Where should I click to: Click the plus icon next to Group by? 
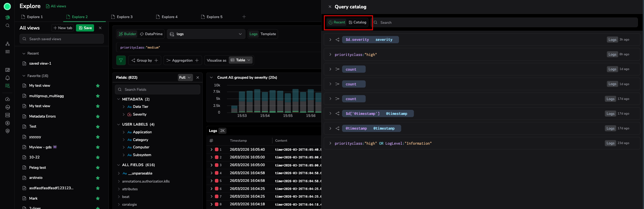point(156,60)
